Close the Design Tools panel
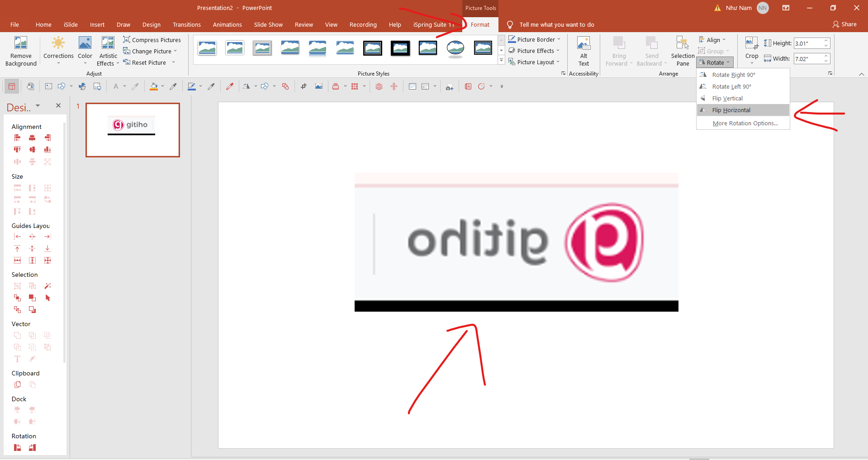This screenshot has height=460, width=868. pyautogui.click(x=58, y=105)
